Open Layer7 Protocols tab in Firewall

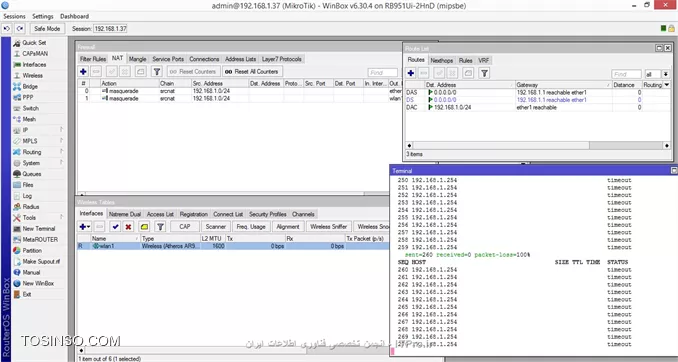pyautogui.click(x=281, y=59)
